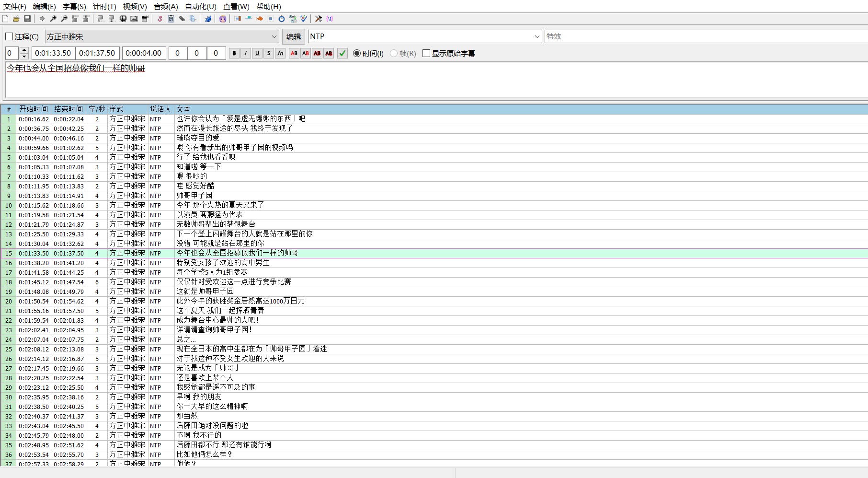
Task: Jump video to subtitle end time
Action: tap(85, 19)
